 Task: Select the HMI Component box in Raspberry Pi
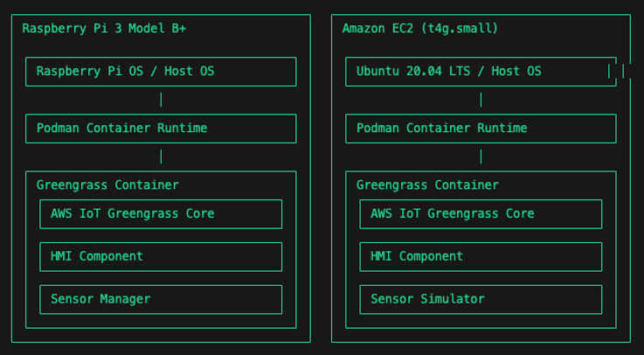pyautogui.click(x=161, y=257)
